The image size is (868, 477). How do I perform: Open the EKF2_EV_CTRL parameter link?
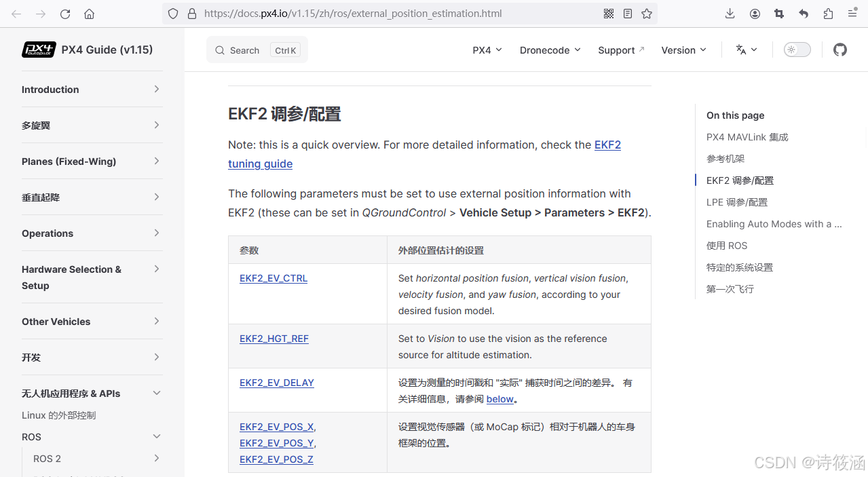pos(273,278)
